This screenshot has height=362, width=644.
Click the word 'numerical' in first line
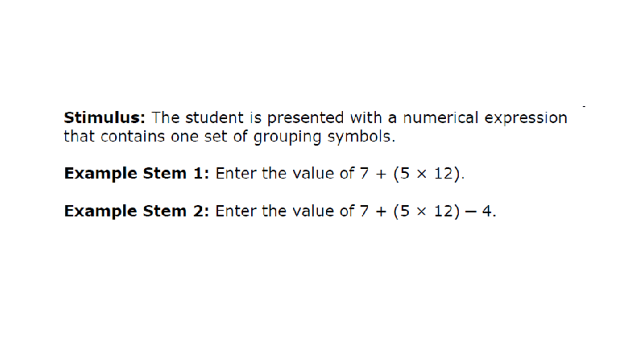pyautogui.click(x=440, y=117)
